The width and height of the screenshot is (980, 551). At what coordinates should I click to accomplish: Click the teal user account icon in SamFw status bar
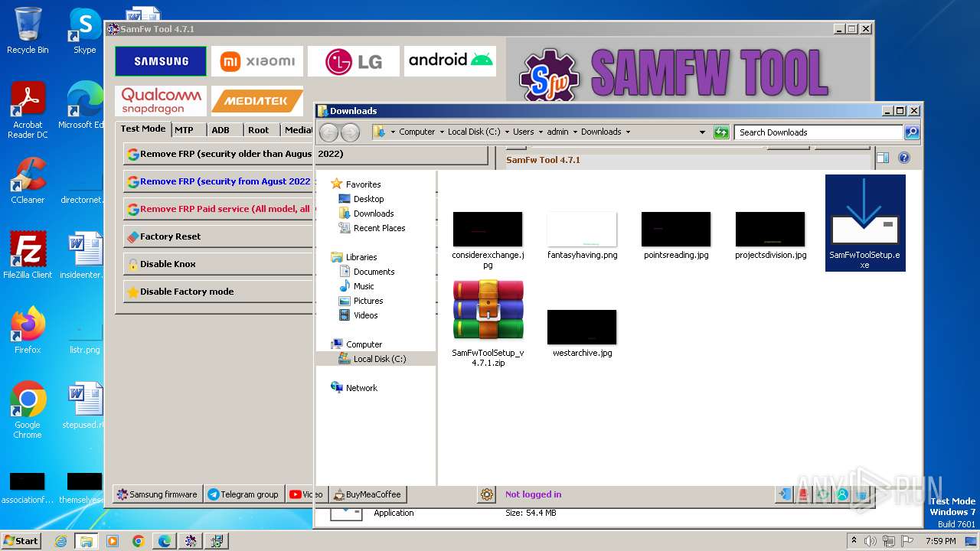[x=842, y=494]
